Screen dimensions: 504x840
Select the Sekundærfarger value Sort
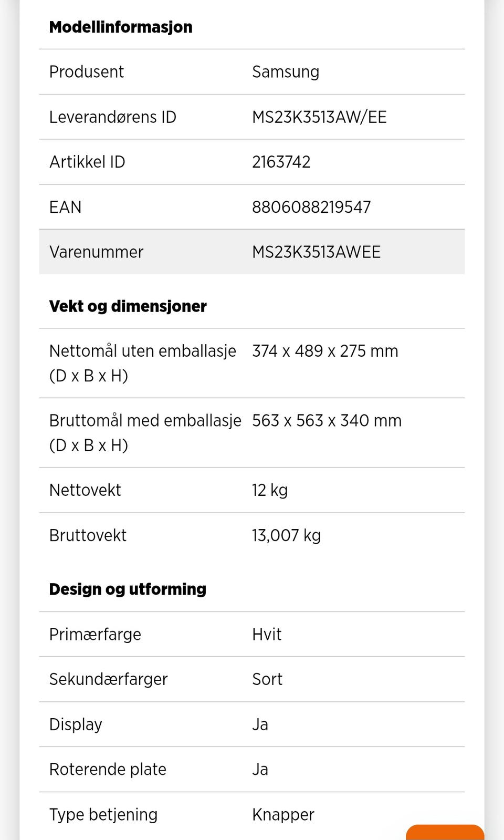pyautogui.click(x=267, y=679)
